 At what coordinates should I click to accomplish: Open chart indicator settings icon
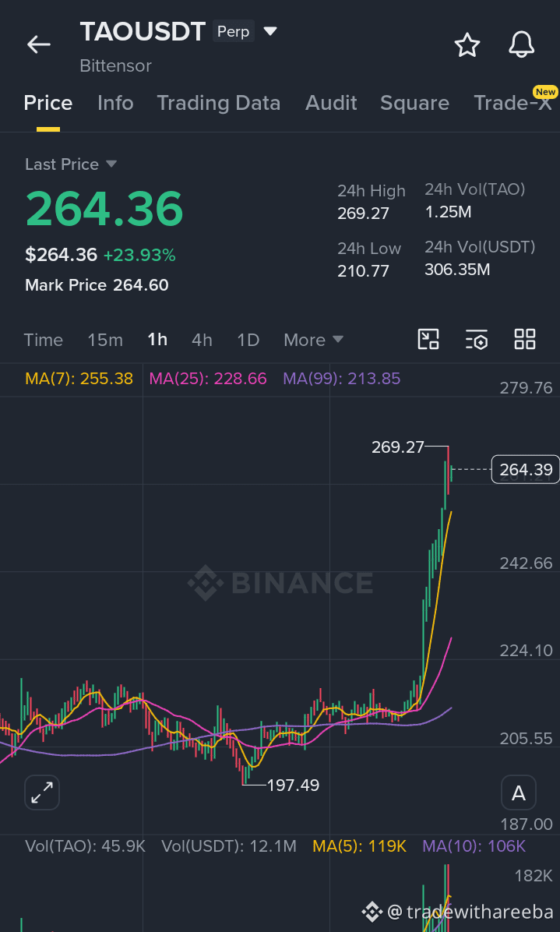coord(476,340)
